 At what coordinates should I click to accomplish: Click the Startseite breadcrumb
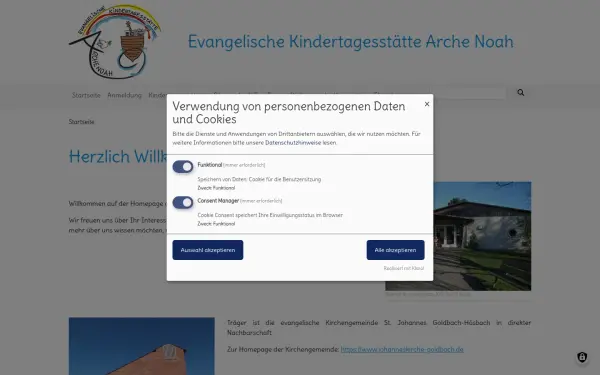82,122
